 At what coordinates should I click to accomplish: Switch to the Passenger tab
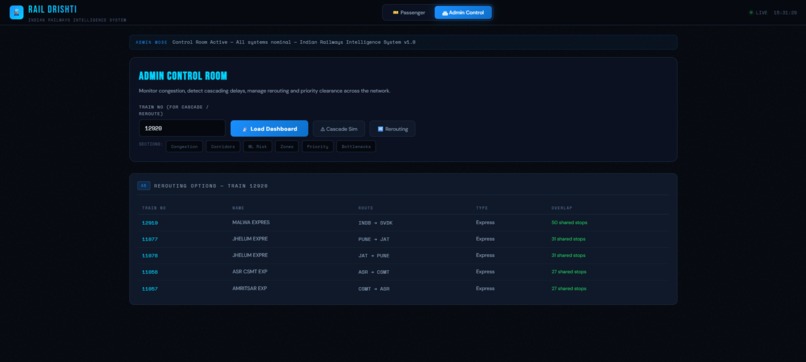coord(409,12)
